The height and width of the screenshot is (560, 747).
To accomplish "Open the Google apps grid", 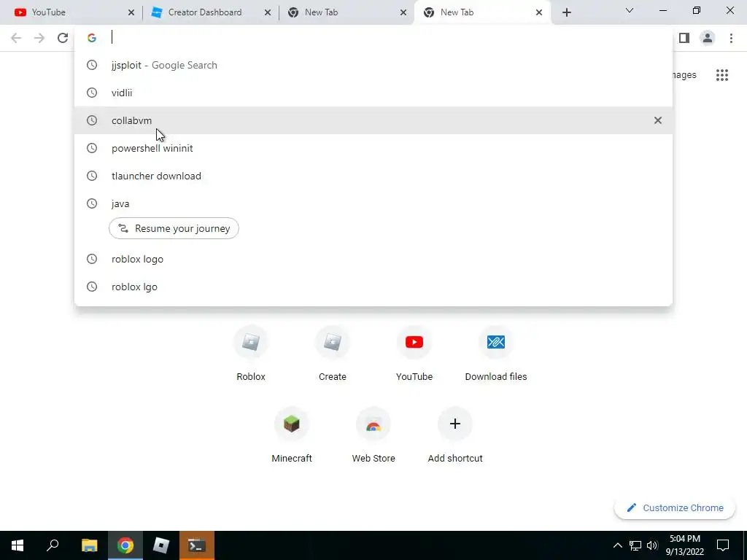I will 721,75.
